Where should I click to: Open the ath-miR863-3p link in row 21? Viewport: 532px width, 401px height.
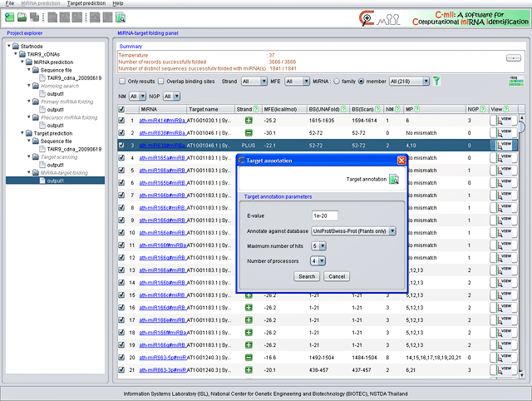point(163,370)
